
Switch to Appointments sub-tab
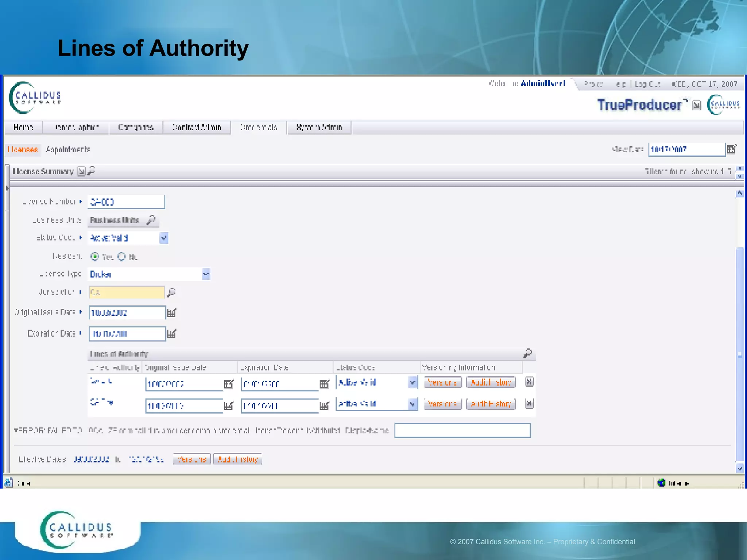67,149
